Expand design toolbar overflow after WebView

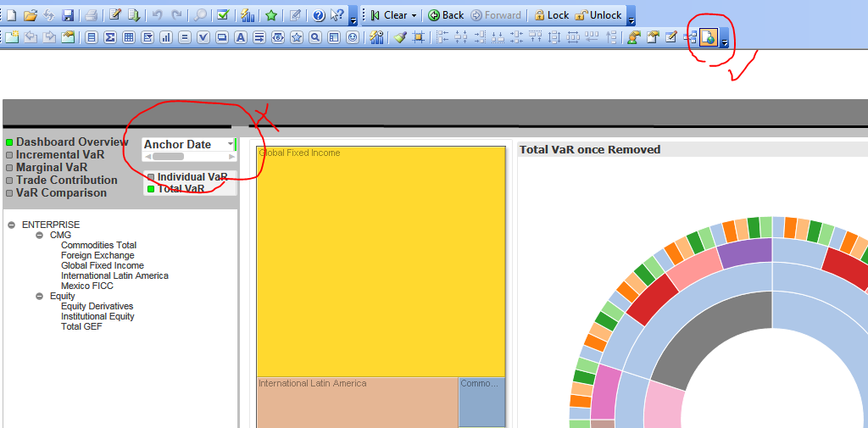[724, 38]
